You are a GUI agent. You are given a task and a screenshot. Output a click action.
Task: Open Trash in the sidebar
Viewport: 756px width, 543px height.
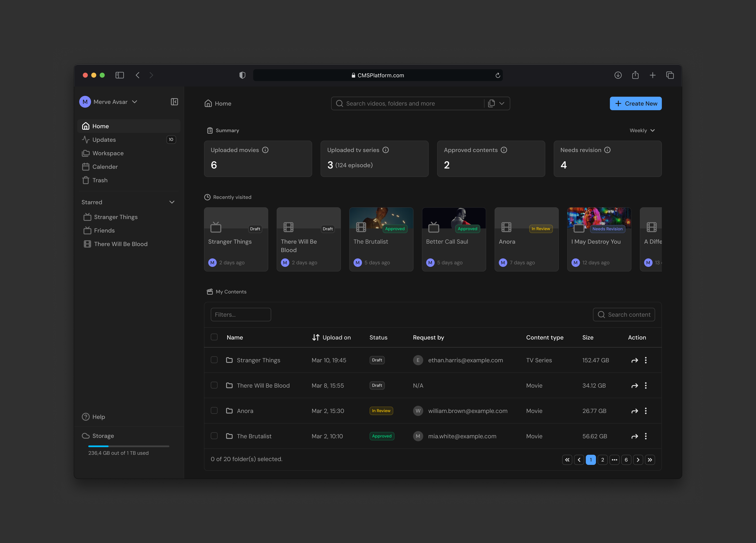[129, 180]
